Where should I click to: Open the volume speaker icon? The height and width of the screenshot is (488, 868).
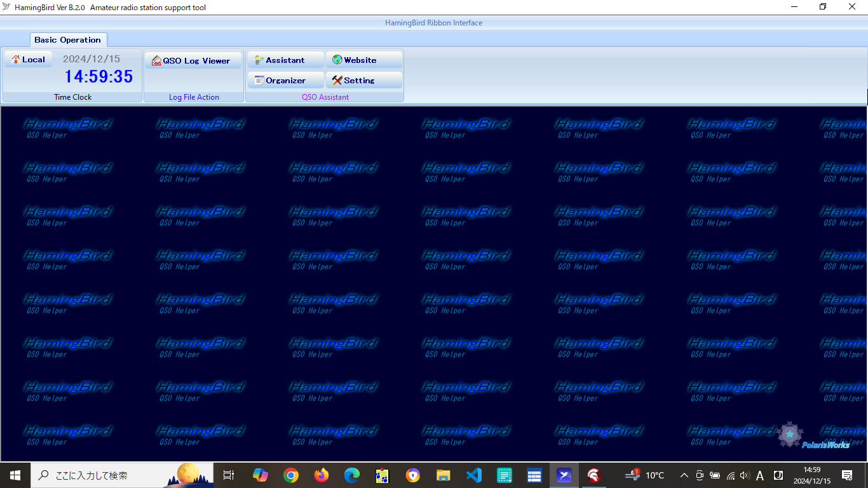pos(745,475)
